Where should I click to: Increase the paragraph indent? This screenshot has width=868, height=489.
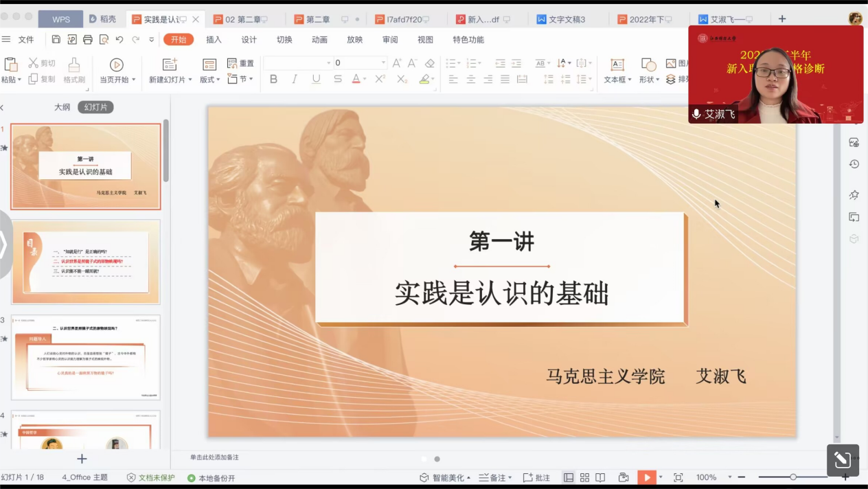(517, 63)
